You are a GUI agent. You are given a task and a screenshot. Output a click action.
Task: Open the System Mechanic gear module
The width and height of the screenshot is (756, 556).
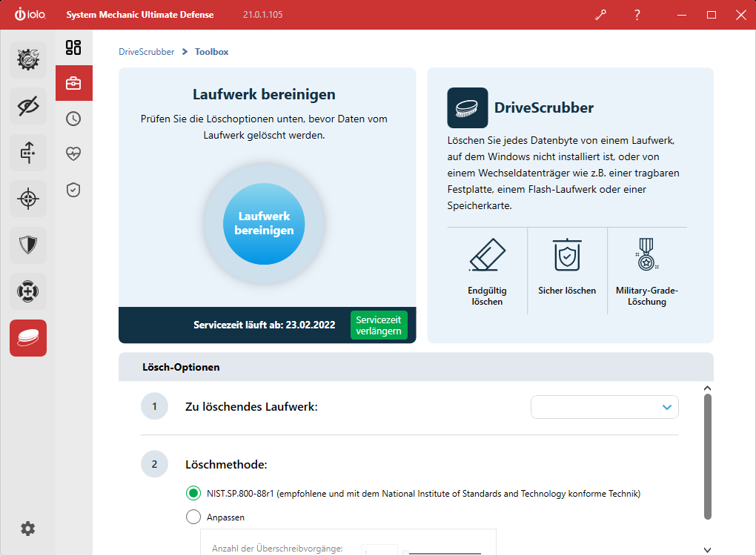click(x=28, y=60)
